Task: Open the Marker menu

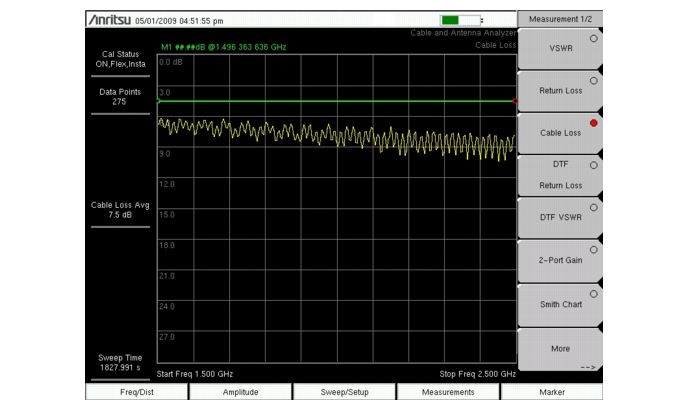Action: 552,392
